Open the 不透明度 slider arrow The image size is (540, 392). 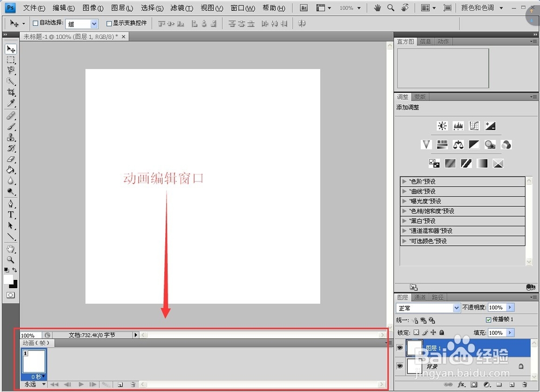tap(510, 307)
